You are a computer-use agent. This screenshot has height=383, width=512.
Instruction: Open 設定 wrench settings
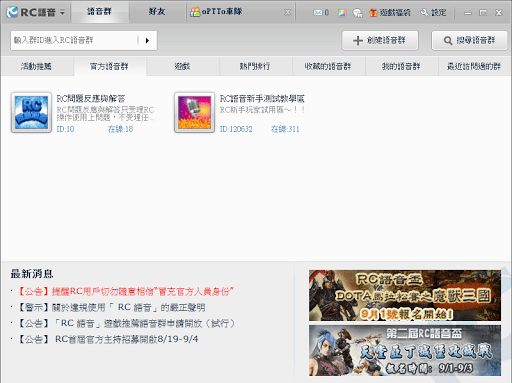433,13
